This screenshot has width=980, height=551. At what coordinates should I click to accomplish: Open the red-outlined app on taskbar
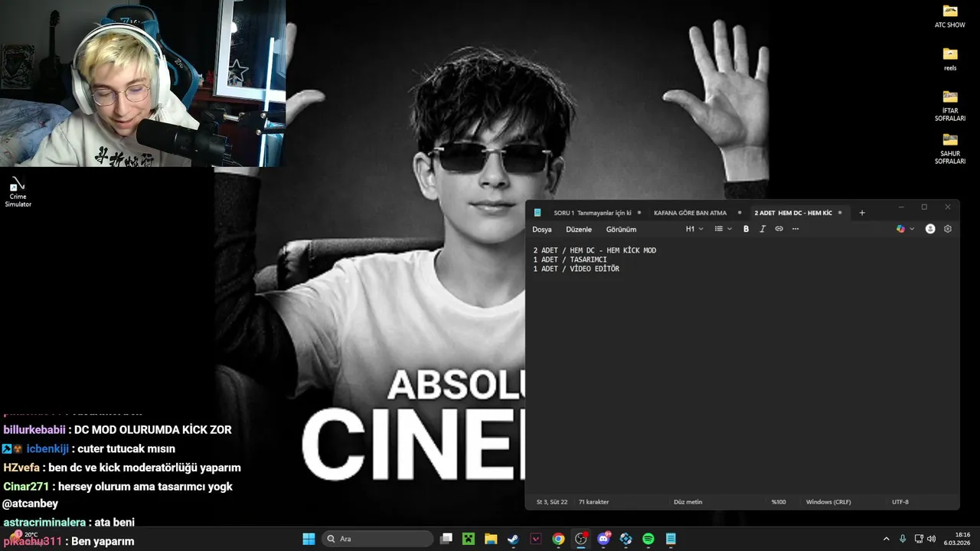(x=536, y=539)
